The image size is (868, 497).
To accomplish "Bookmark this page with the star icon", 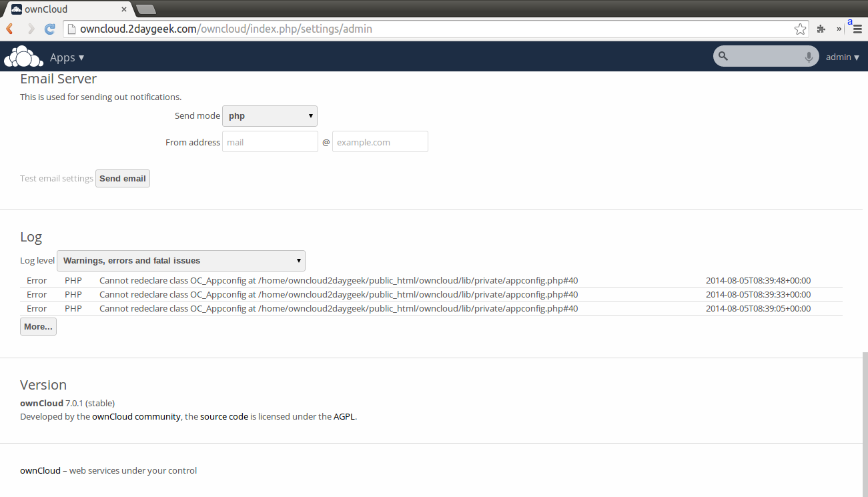I will [800, 29].
